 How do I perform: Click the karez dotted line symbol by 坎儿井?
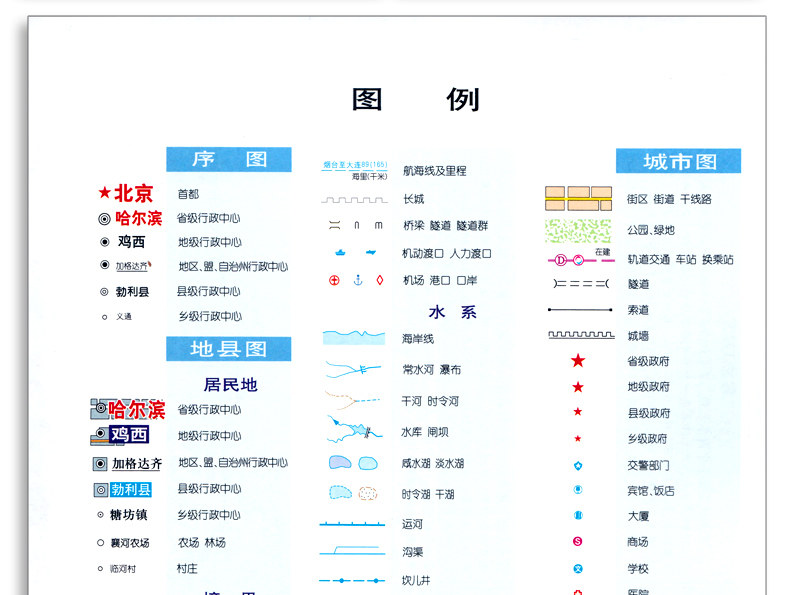click(x=352, y=580)
